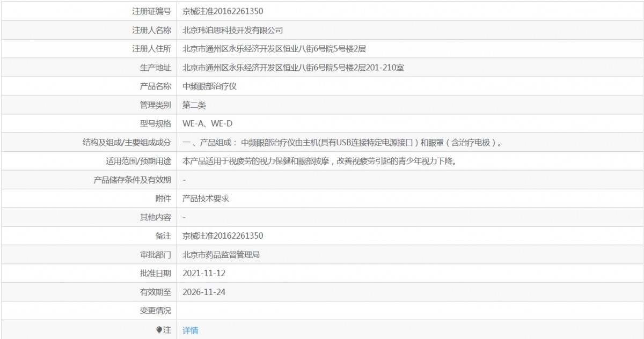The height and width of the screenshot is (339, 644).
Task: Click the 附件 label
Action: point(163,198)
